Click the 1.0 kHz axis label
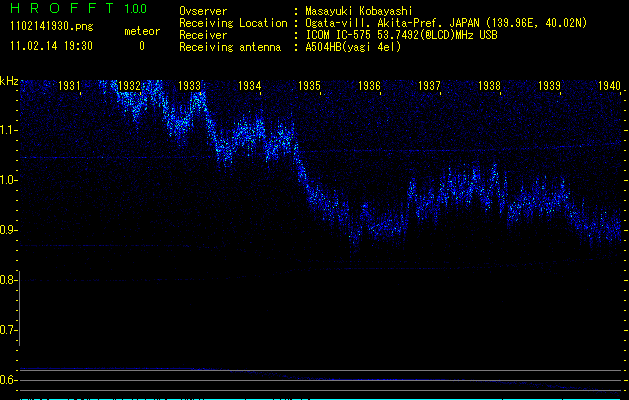Viewport: 629px width, 400px height. point(8,180)
